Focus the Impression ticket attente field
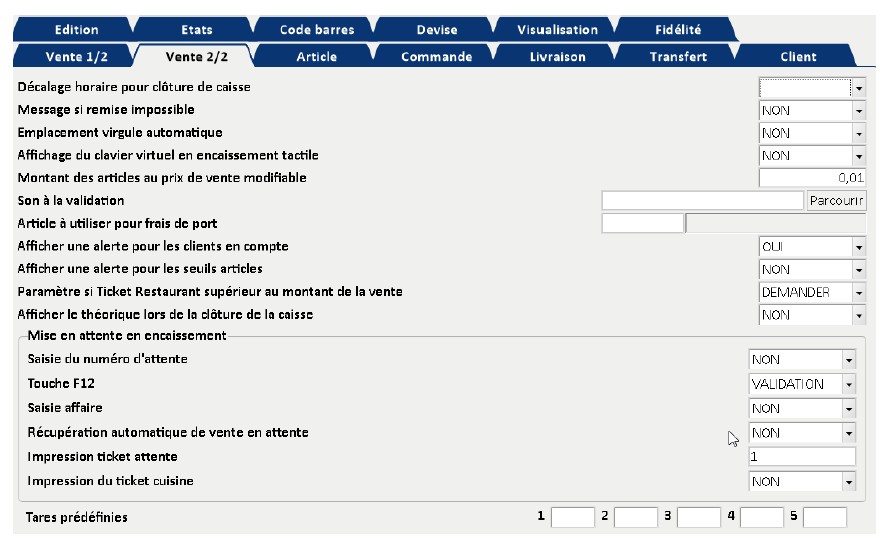The image size is (896, 542). point(802,457)
